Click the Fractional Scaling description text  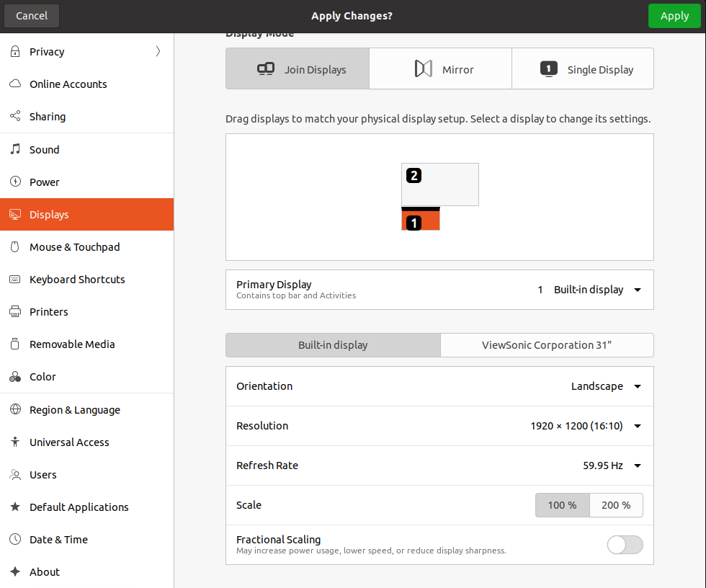(371, 551)
